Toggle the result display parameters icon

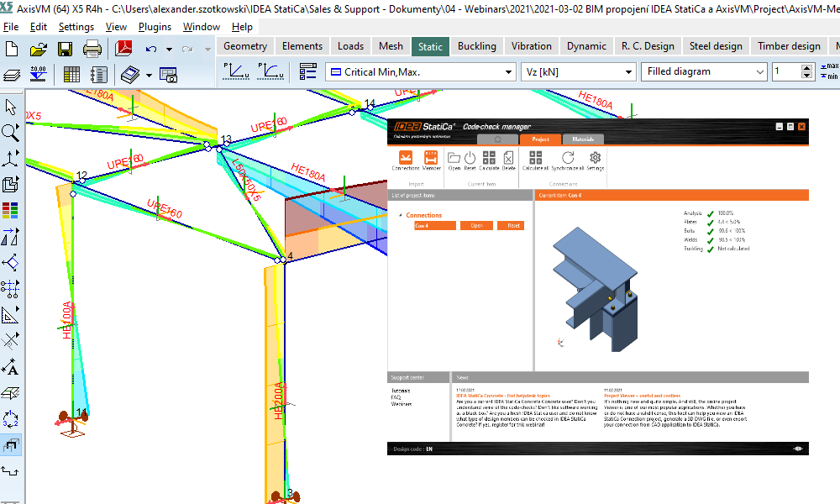click(308, 72)
